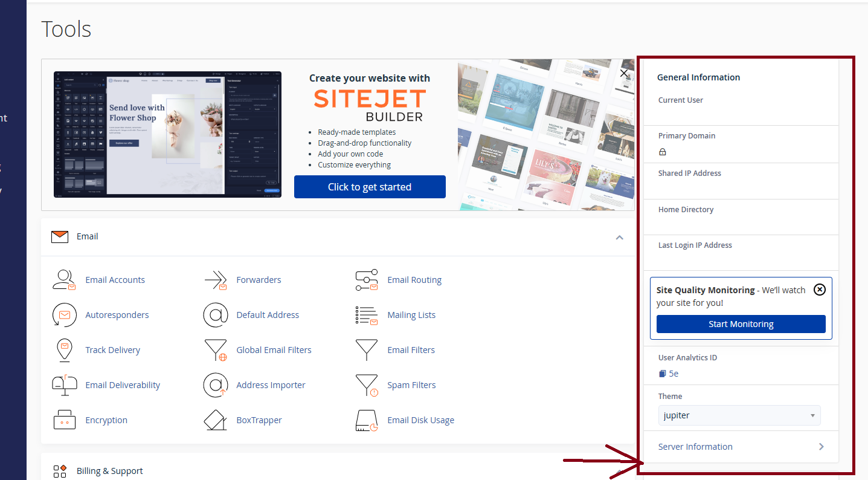The width and height of the screenshot is (868, 480).
Task: Click the Current User label
Action: (681, 100)
